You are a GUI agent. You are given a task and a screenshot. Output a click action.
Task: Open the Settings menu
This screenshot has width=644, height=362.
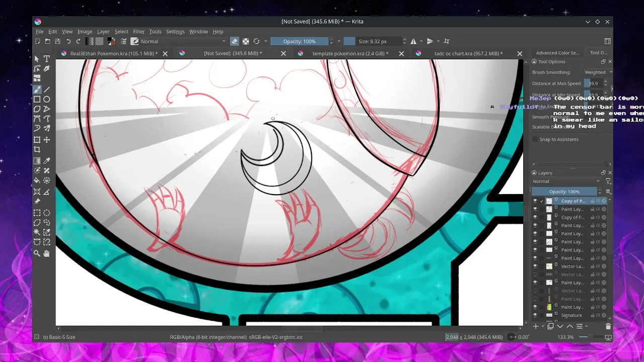click(175, 31)
